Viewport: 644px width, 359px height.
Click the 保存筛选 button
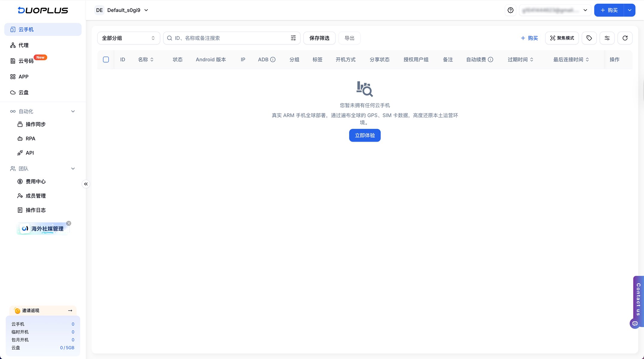pos(319,38)
